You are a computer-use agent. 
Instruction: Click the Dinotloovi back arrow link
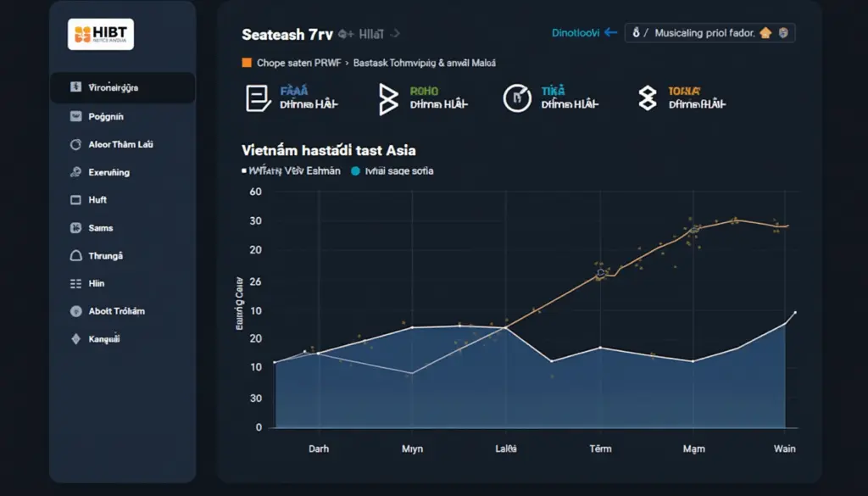click(584, 33)
